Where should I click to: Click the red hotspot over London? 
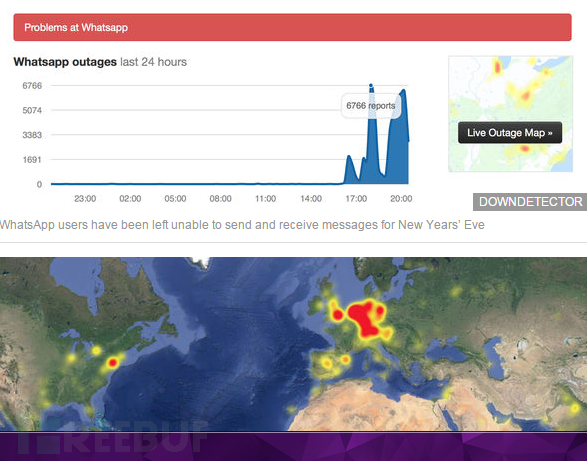[337, 315]
